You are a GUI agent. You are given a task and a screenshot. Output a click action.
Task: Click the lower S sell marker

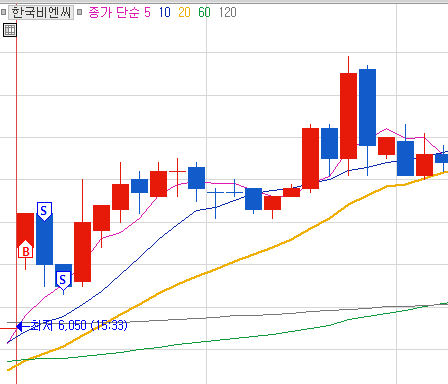63,280
